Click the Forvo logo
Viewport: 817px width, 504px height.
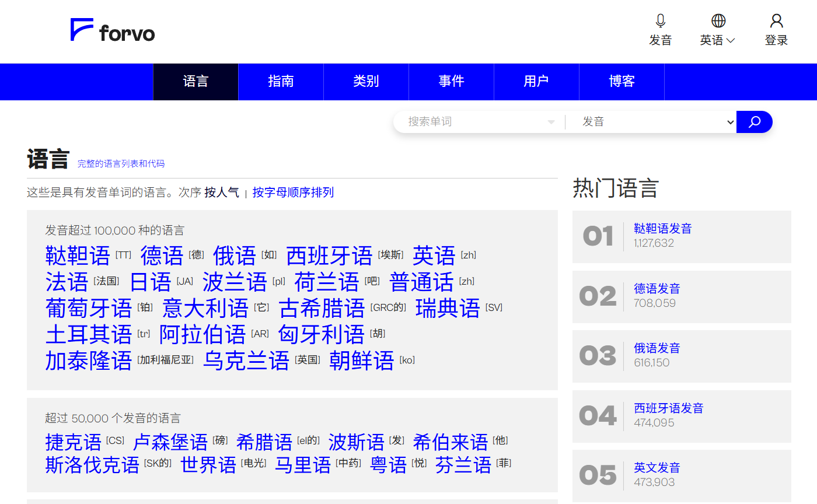(113, 30)
